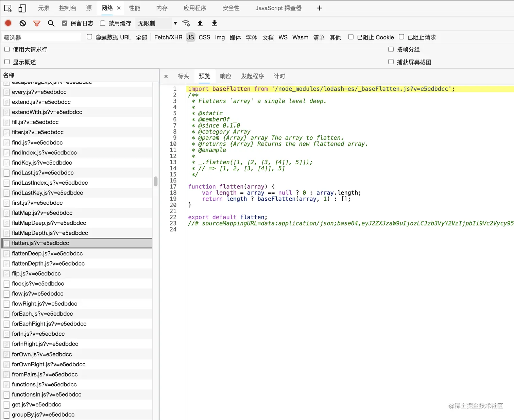Viewport: 514px width, 420px height.
Task: Click file icon beside flatten.js row
Action: pyautogui.click(x=6, y=243)
